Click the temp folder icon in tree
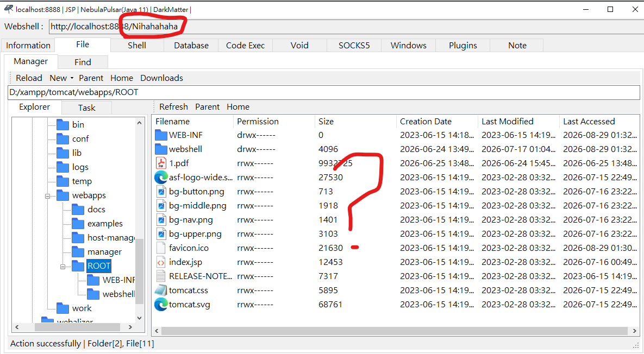644x354 pixels. click(x=63, y=181)
